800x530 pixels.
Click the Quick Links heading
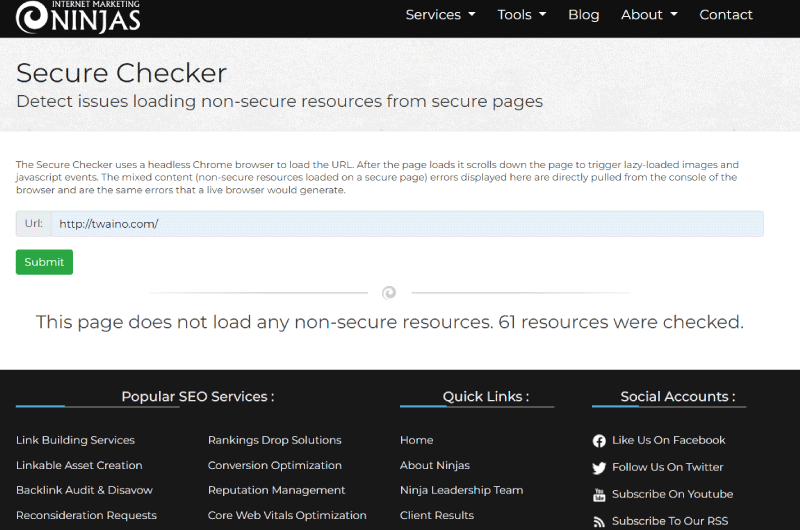[x=486, y=396]
